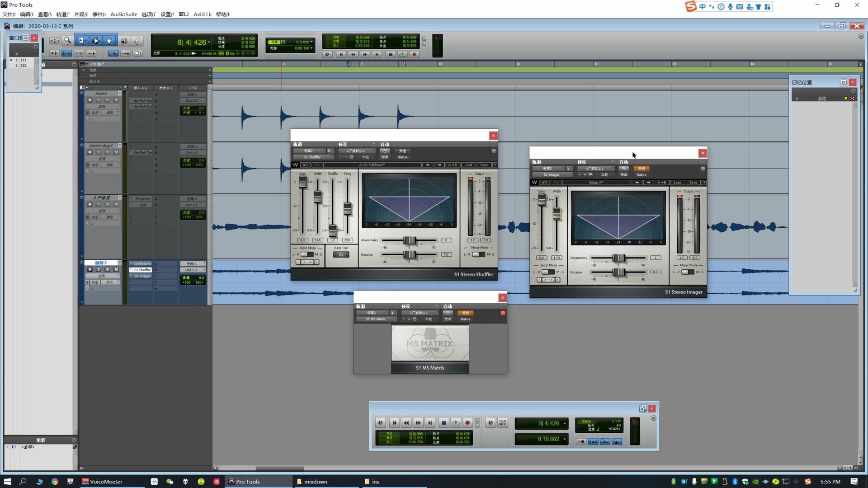868x488 pixels.
Task: Click GEN MTC button in transport
Action: pos(503,423)
